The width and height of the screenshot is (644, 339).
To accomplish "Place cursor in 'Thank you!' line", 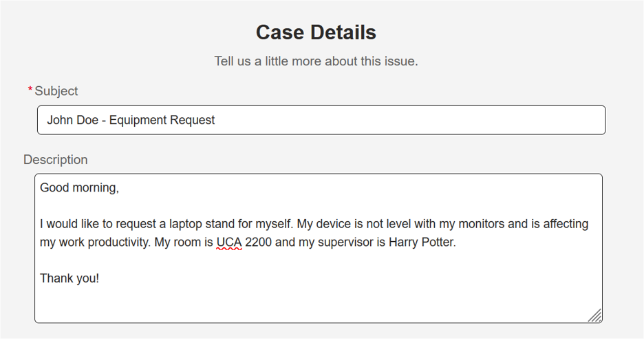I will point(69,278).
